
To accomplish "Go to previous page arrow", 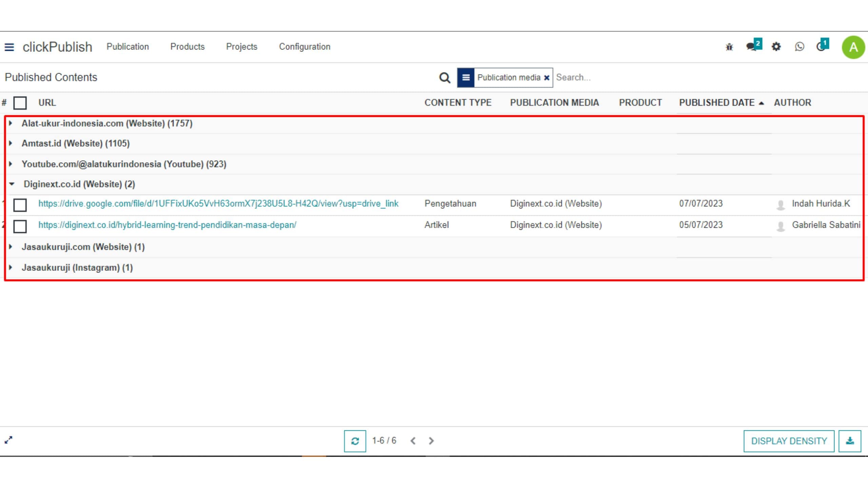I will 413,441.
